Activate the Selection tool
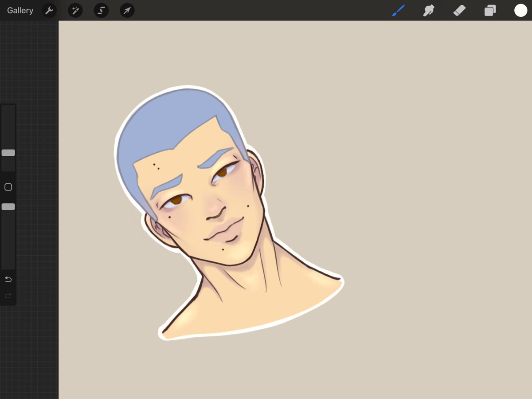Viewport: 532px width, 399px height. tap(101, 10)
